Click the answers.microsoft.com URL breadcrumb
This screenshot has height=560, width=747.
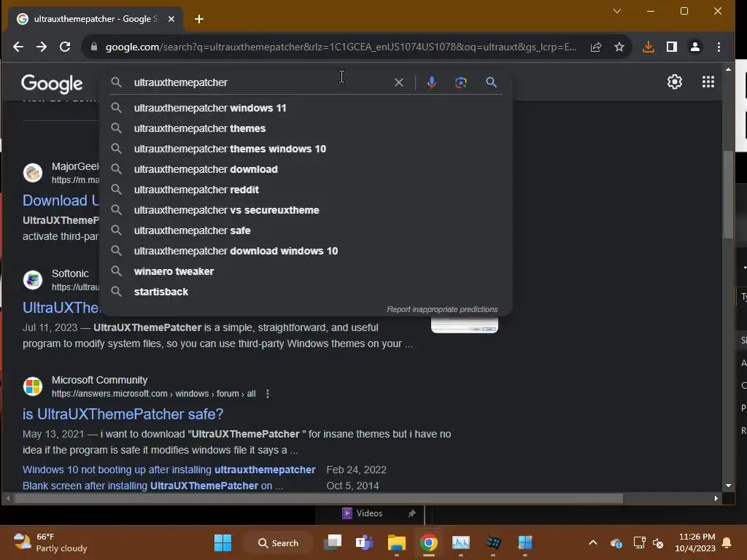(153, 394)
